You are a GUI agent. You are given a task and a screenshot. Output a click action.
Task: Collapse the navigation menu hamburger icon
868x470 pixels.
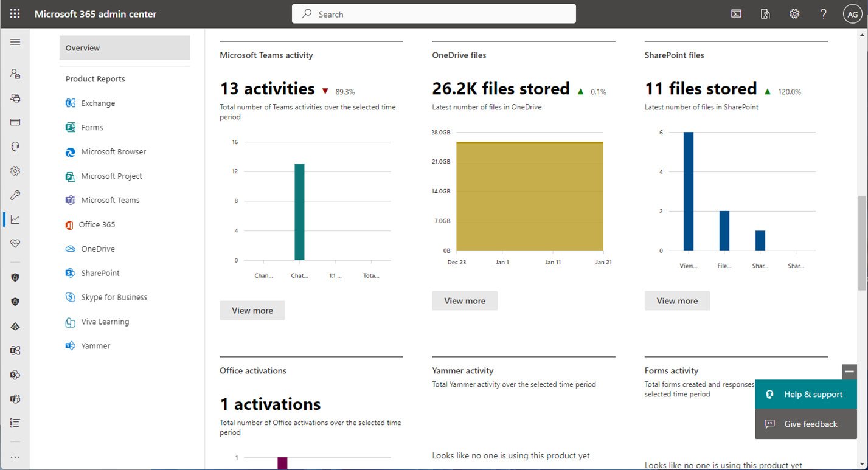pos(15,42)
